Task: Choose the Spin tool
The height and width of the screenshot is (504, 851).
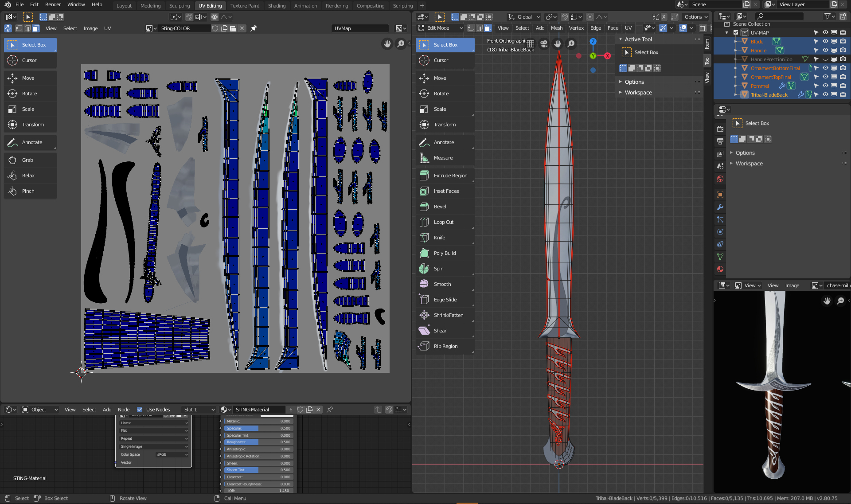Action: (438, 269)
